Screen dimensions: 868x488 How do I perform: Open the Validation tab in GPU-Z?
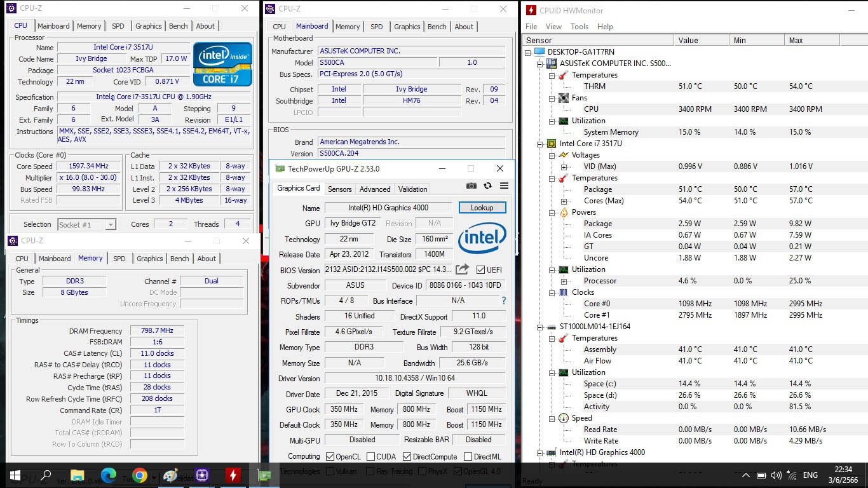pyautogui.click(x=413, y=189)
